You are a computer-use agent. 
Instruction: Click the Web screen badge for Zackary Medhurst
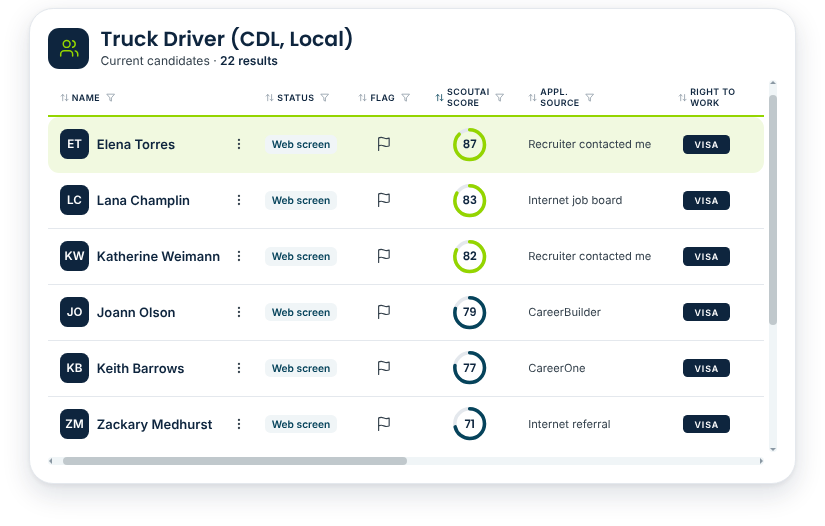tap(301, 424)
